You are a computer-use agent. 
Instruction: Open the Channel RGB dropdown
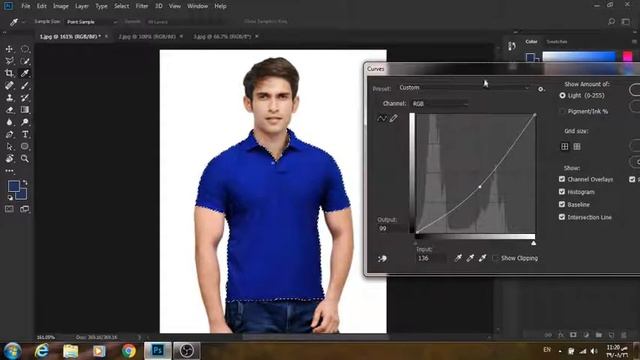tap(439, 104)
